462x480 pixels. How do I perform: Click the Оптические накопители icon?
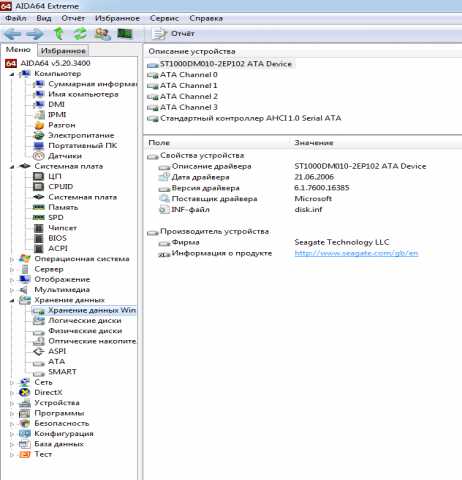(39, 341)
